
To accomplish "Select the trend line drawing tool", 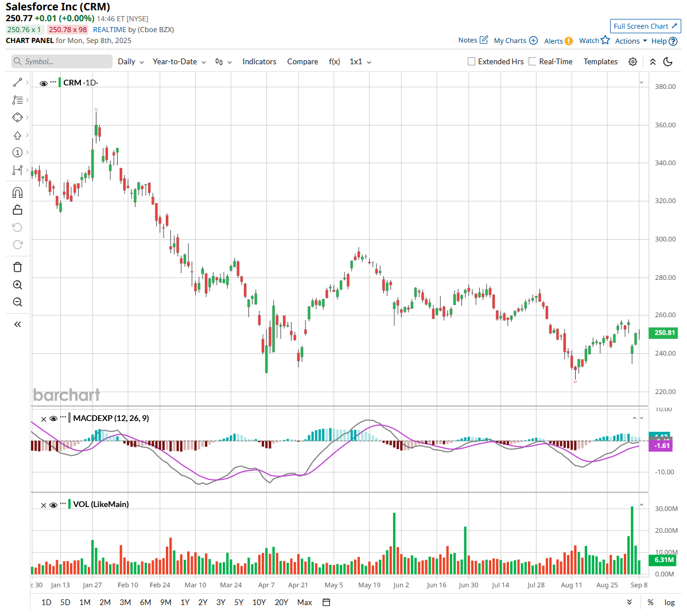I will coord(18,83).
